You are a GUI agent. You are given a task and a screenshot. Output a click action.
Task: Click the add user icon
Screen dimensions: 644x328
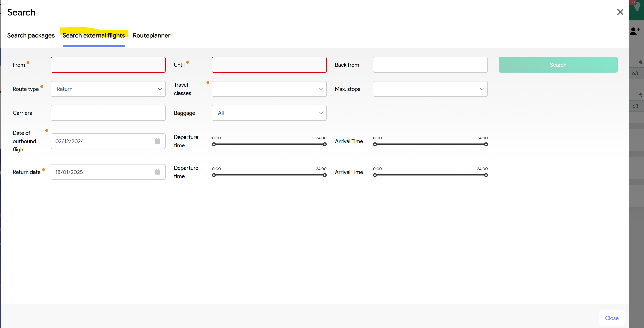click(x=635, y=31)
